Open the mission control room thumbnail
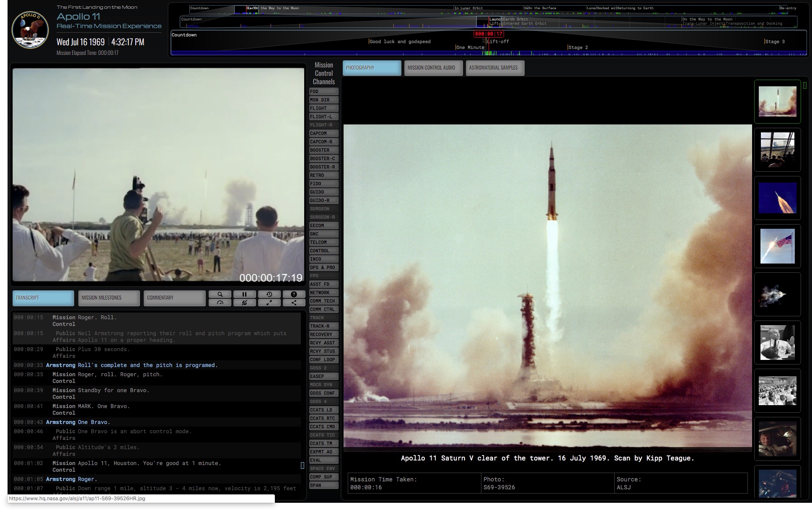 pos(778,390)
